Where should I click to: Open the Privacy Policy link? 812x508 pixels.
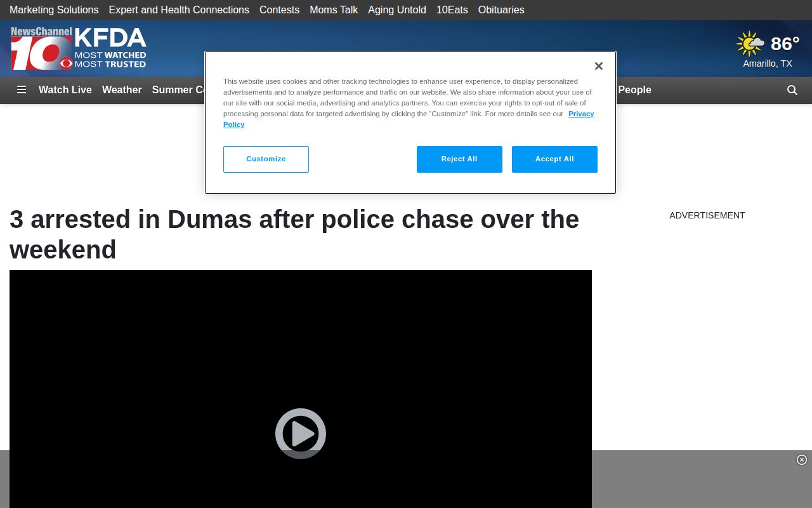click(x=581, y=114)
